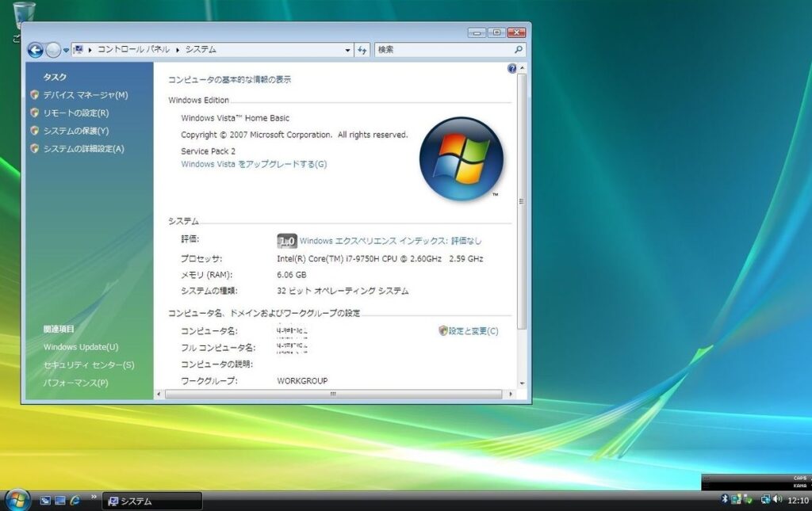Screen dimensions: 812x511
Task: Minimize the システム window
Action: (x=477, y=33)
